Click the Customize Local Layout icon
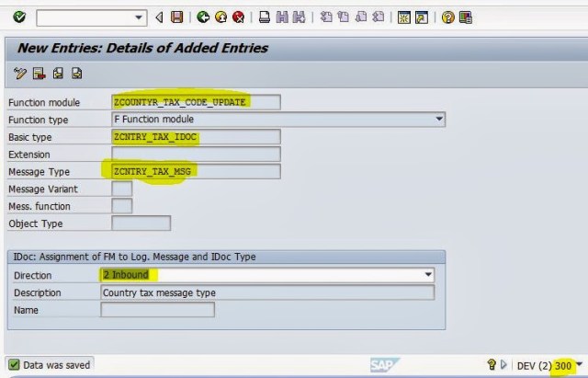 pos(466,17)
